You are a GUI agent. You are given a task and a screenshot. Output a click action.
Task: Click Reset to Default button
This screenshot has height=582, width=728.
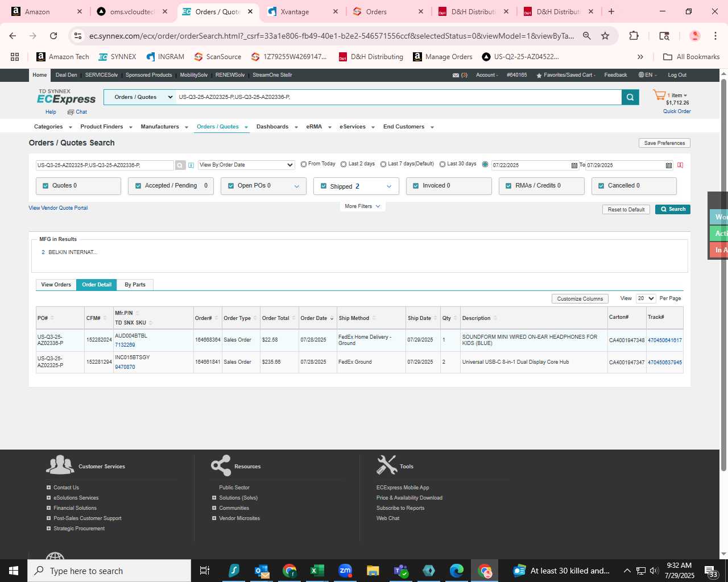(x=626, y=209)
